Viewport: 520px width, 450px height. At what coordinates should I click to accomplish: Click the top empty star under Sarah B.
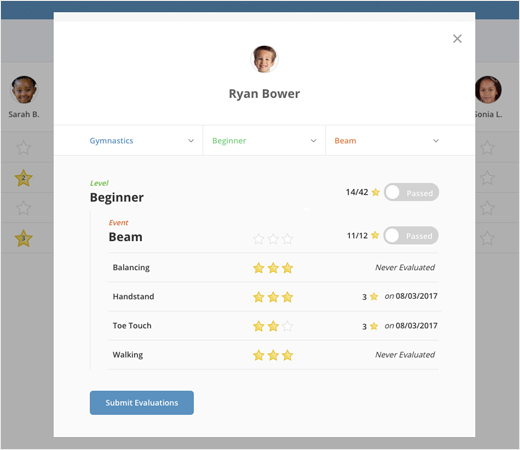point(23,148)
